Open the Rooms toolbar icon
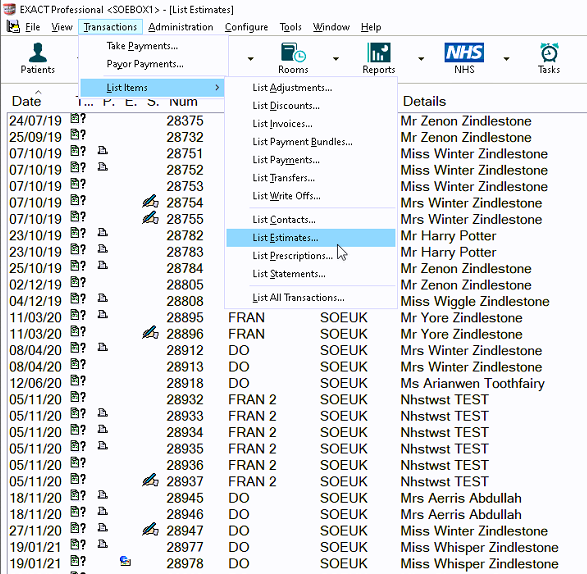 293,58
